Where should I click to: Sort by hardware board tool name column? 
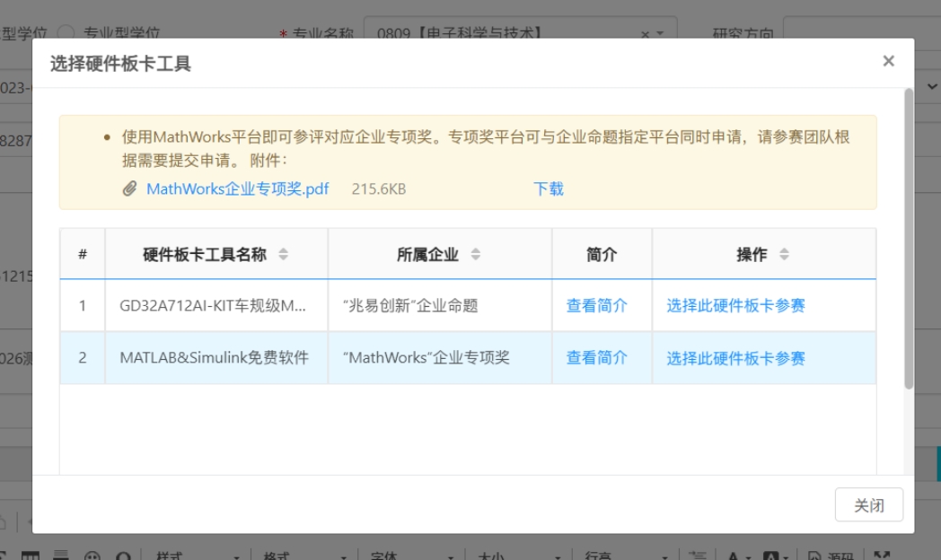[x=284, y=255]
